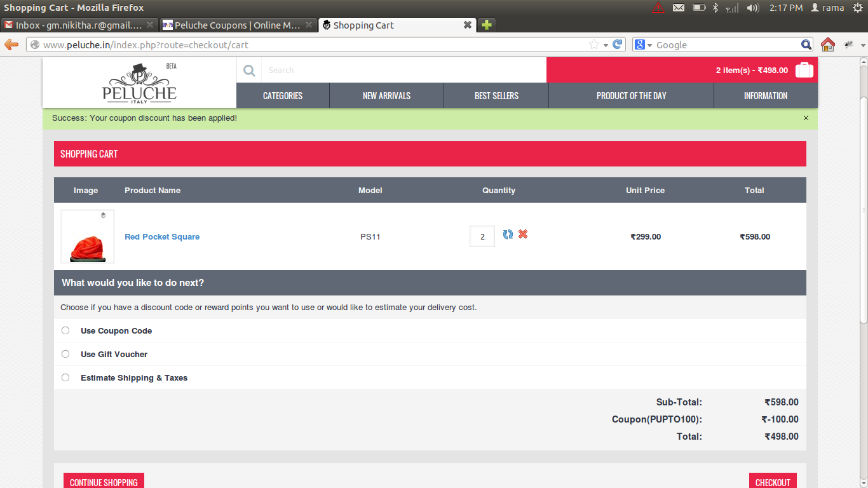
Task: Open the address bar history dropdown
Action: (x=606, y=44)
